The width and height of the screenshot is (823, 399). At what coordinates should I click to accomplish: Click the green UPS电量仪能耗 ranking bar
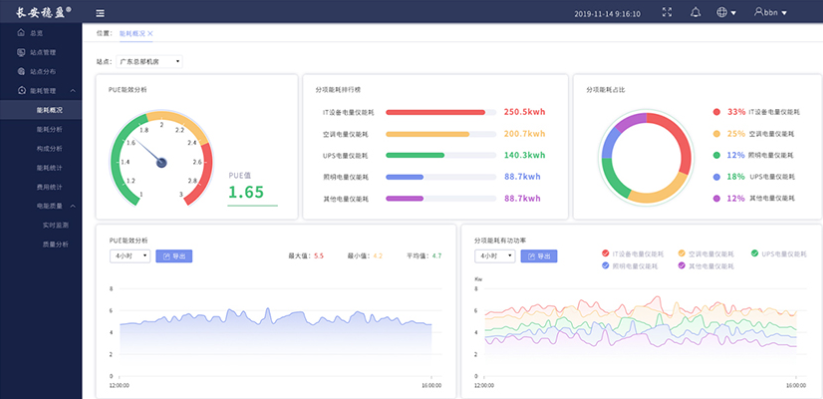pyautogui.click(x=415, y=155)
